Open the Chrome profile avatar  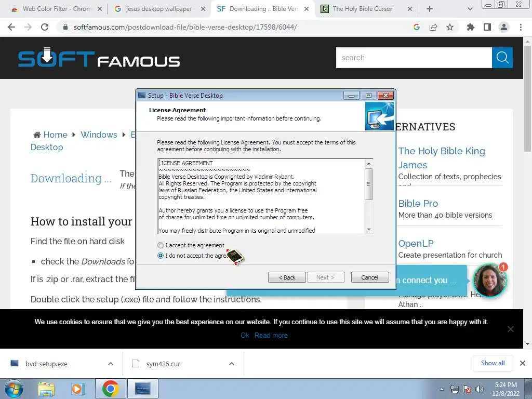click(x=504, y=27)
